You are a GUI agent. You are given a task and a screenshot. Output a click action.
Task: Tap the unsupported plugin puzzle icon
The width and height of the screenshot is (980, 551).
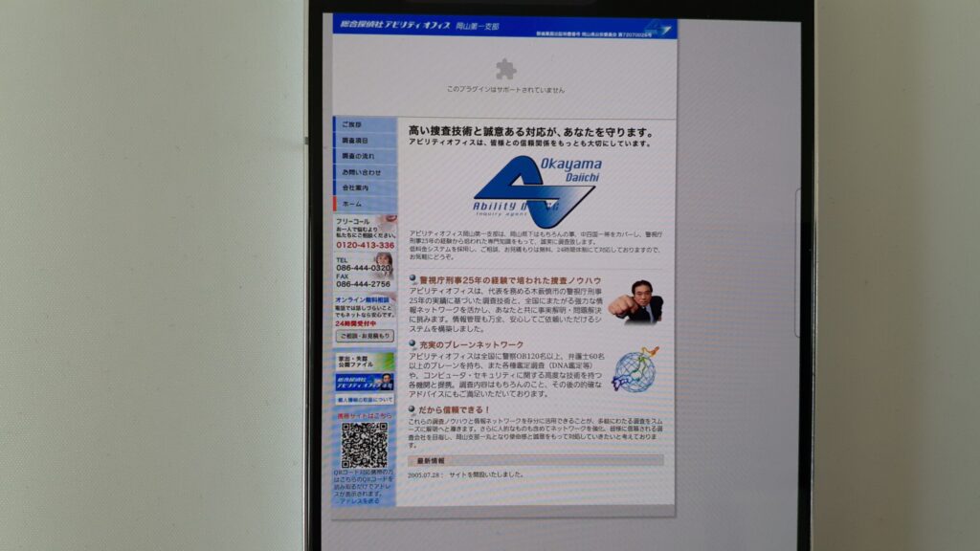click(x=505, y=69)
